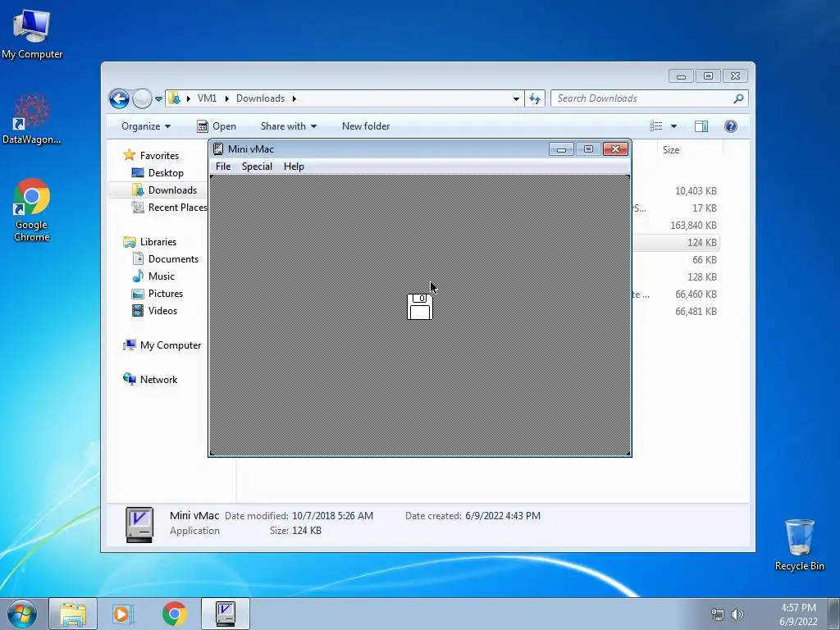The width and height of the screenshot is (840, 630).
Task: Click File Explorer taskbar icon
Action: click(x=73, y=614)
